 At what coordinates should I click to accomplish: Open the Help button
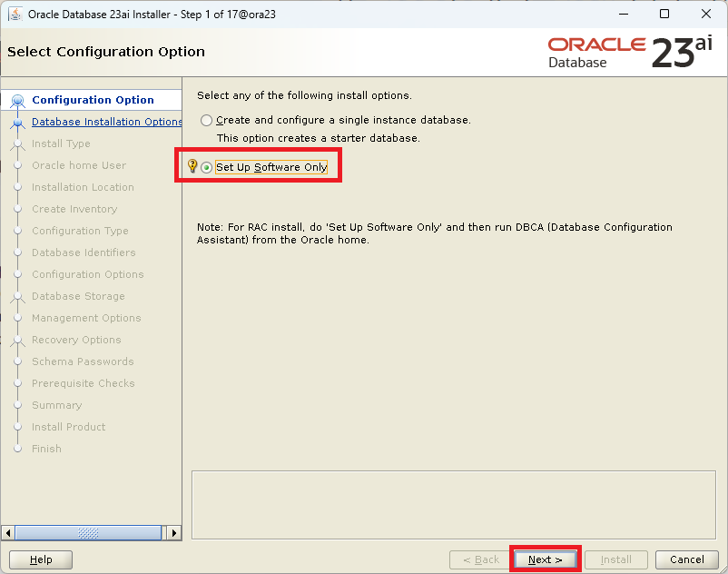41,559
